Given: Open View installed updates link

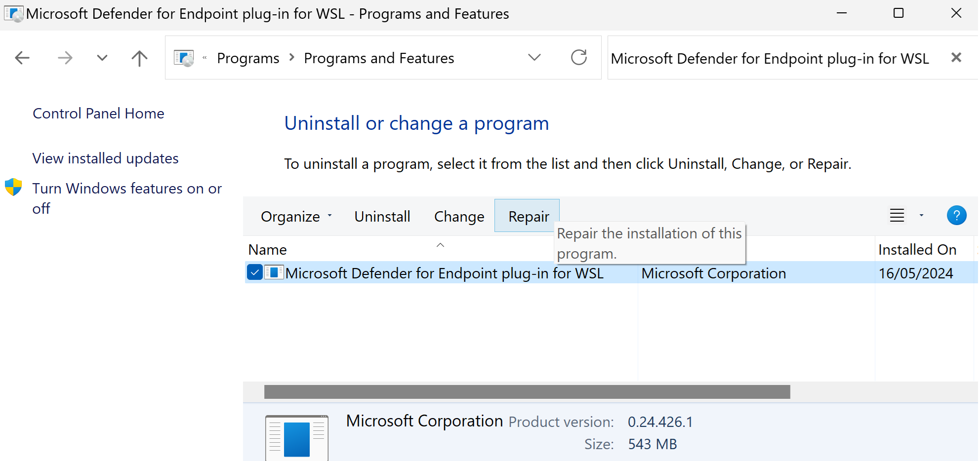Looking at the screenshot, I should tap(105, 158).
